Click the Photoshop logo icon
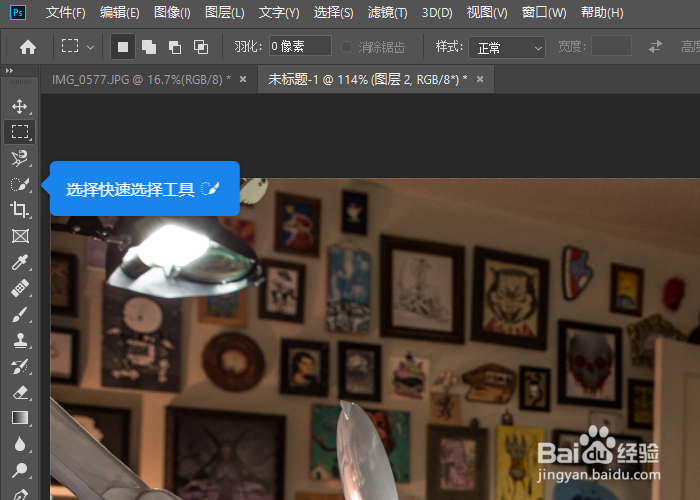The width and height of the screenshot is (700, 500). coord(18,12)
